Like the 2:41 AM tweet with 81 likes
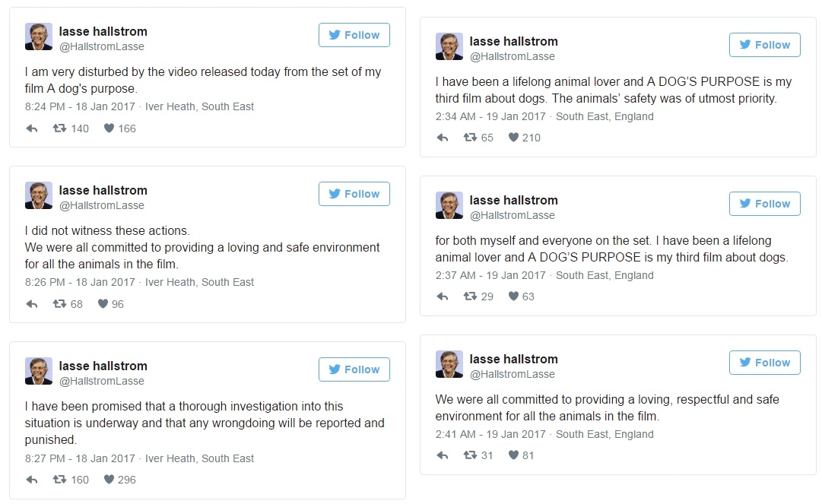This screenshot has height=504, width=822. click(x=513, y=455)
